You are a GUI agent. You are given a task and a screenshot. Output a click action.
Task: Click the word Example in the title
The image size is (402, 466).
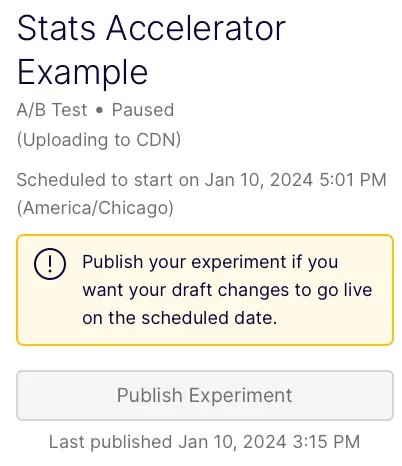coord(82,72)
